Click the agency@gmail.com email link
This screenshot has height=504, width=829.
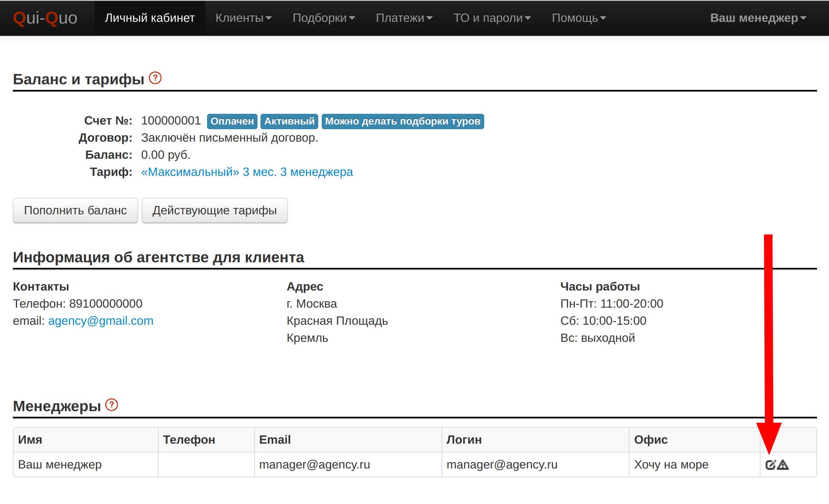click(101, 321)
